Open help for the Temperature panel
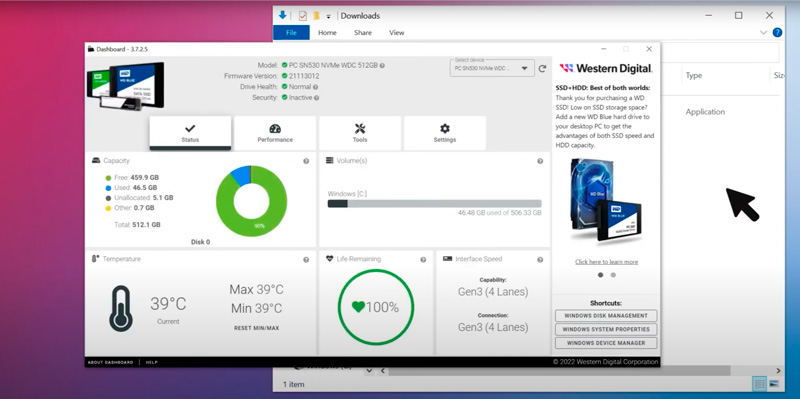 306,260
